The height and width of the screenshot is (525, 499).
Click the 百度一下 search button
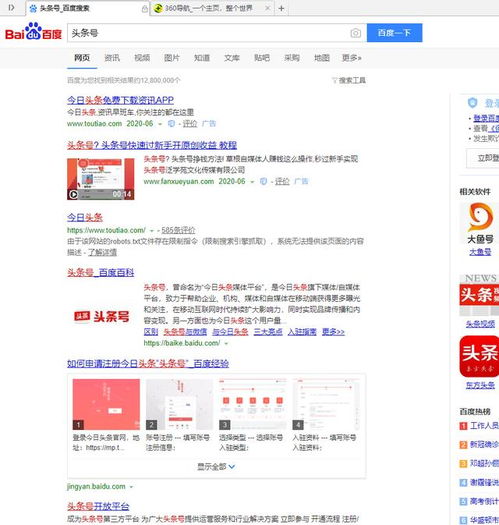pyautogui.click(x=395, y=33)
